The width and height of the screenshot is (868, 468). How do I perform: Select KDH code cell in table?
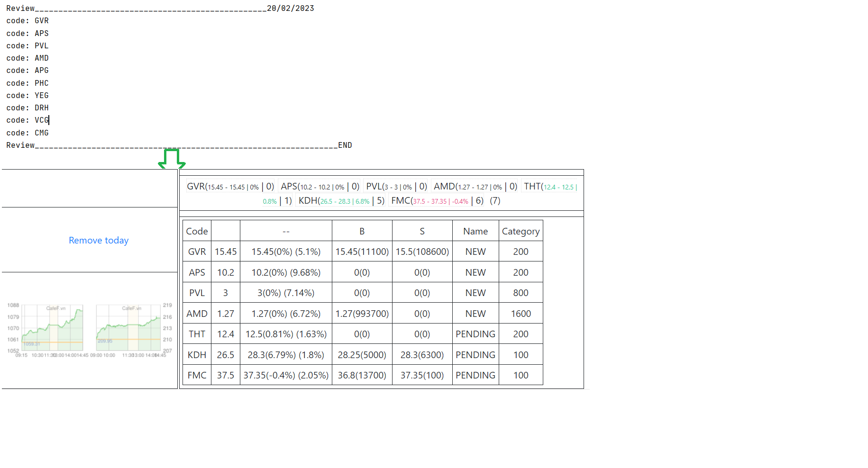click(197, 355)
